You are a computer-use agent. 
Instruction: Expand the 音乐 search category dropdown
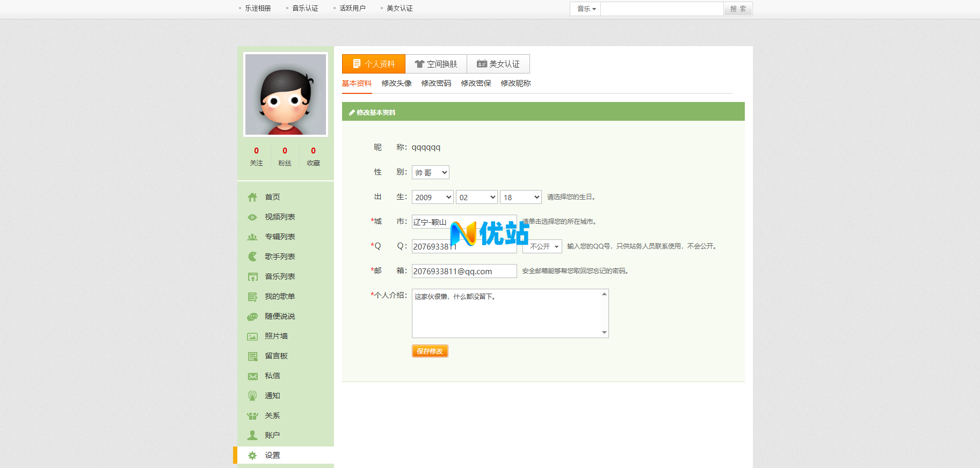tap(586, 9)
